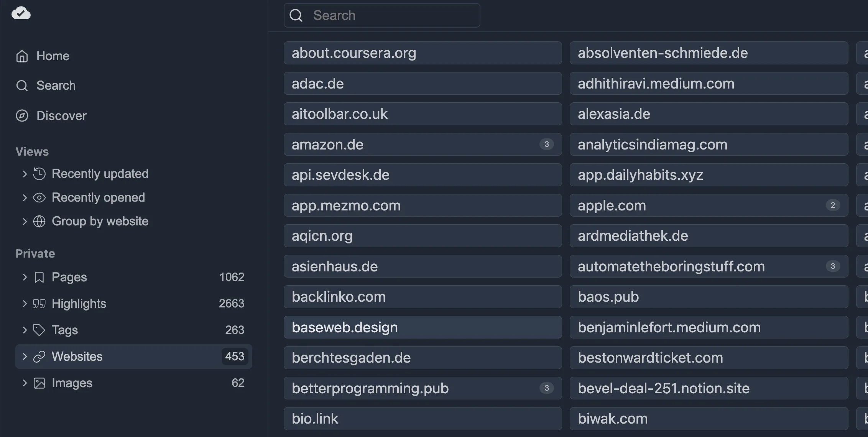
Task: Click the baos.pub website entry
Action: click(x=709, y=297)
